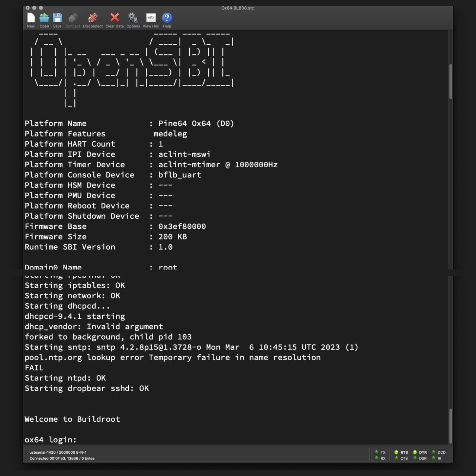This screenshot has width=476, height=476.
Task: Disconnect from the serial port
Action: [93, 18]
